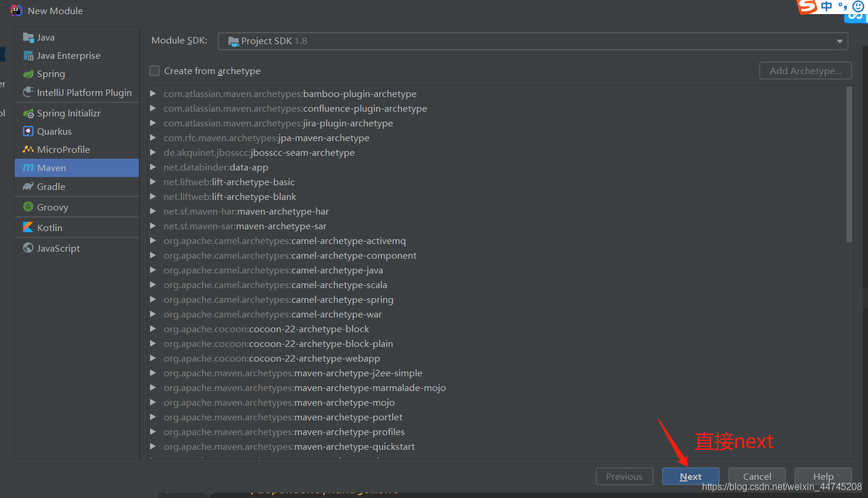
Task: Expand maven-archetype-quickstart entry
Action: click(153, 446)
